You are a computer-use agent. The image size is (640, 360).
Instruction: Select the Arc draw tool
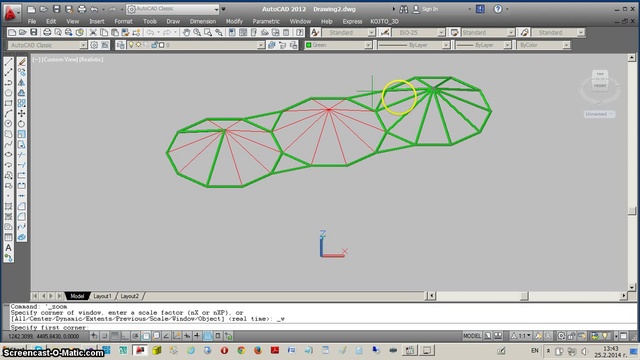[x=8, y=113]
